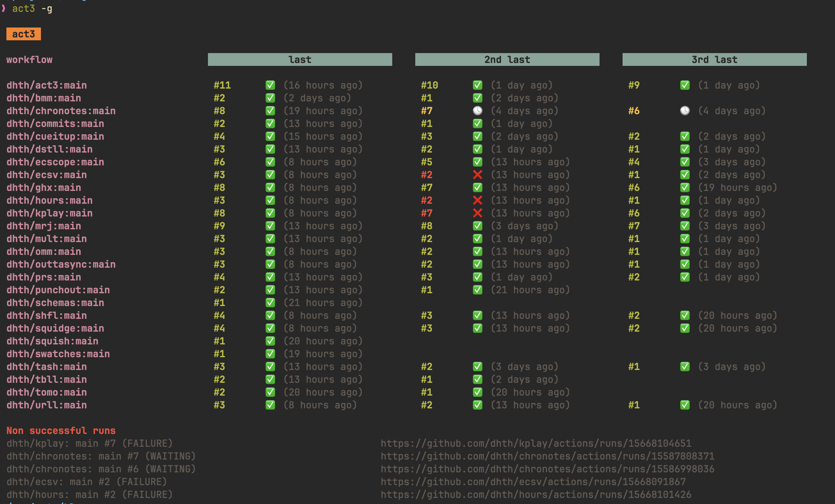Screen dimensions: 835x504
Task: Click green checkmark for tbll run #1
Action: (x=477, y=379)
